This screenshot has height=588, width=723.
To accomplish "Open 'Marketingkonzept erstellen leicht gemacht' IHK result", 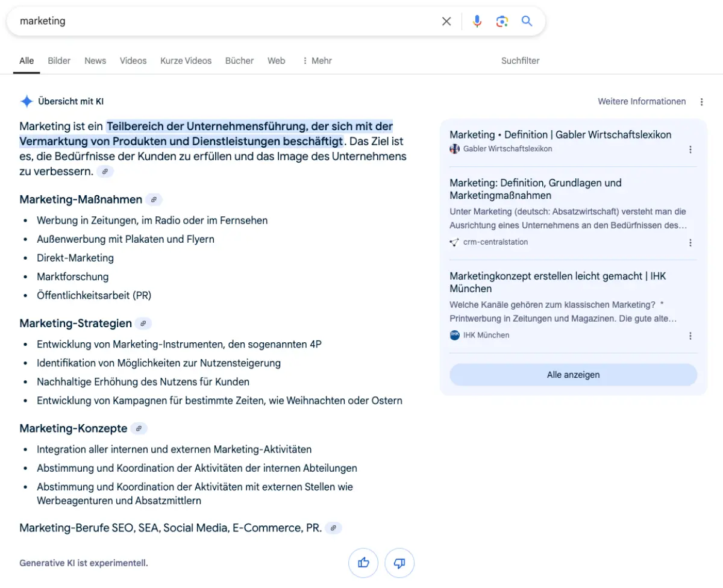I will coord(557,282).
